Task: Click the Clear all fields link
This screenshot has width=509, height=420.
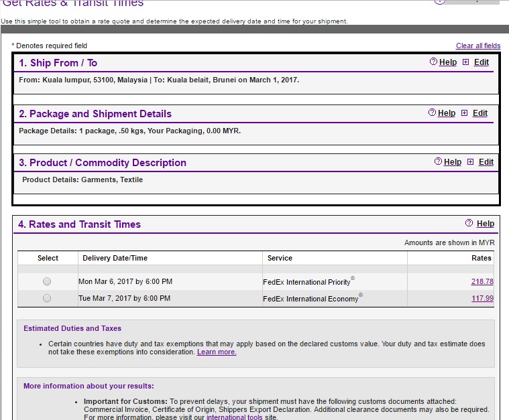Action: tap(478, 46)
